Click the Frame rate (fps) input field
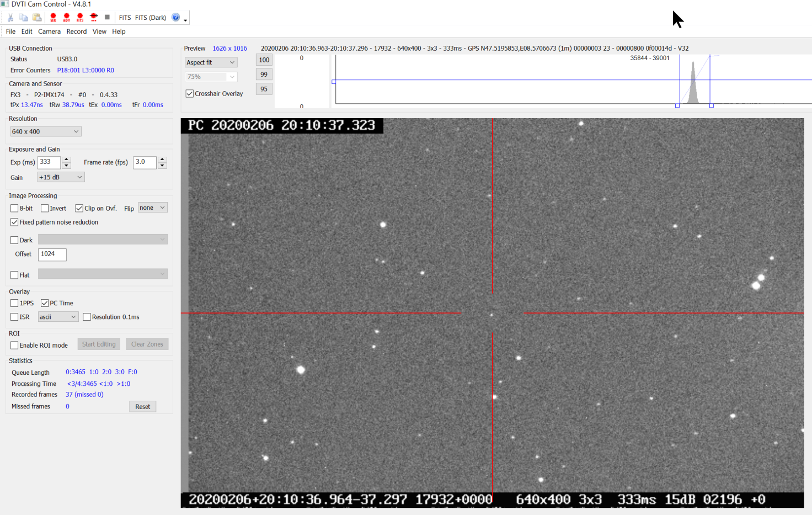The width and height of the screenshot is (812, 515). (x=145, y=162)
